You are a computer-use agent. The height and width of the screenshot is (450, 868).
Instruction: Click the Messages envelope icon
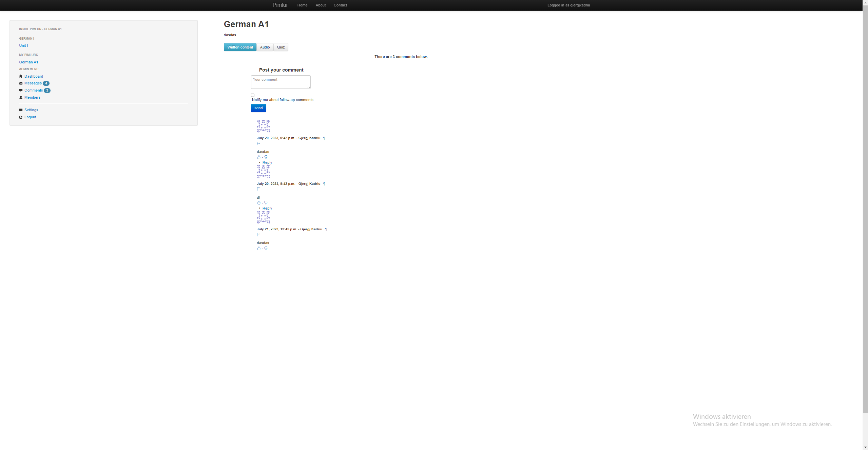click(21, 83)
